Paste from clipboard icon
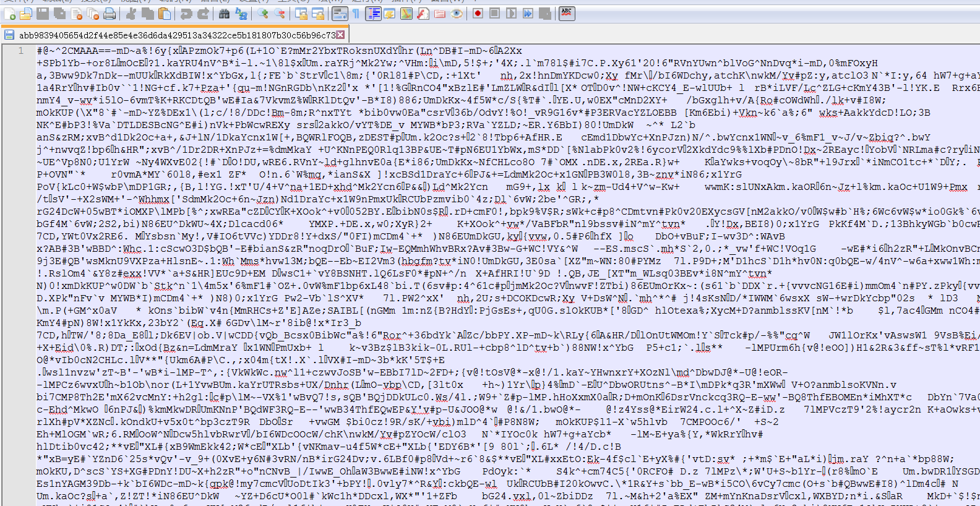 click(165, 14)
